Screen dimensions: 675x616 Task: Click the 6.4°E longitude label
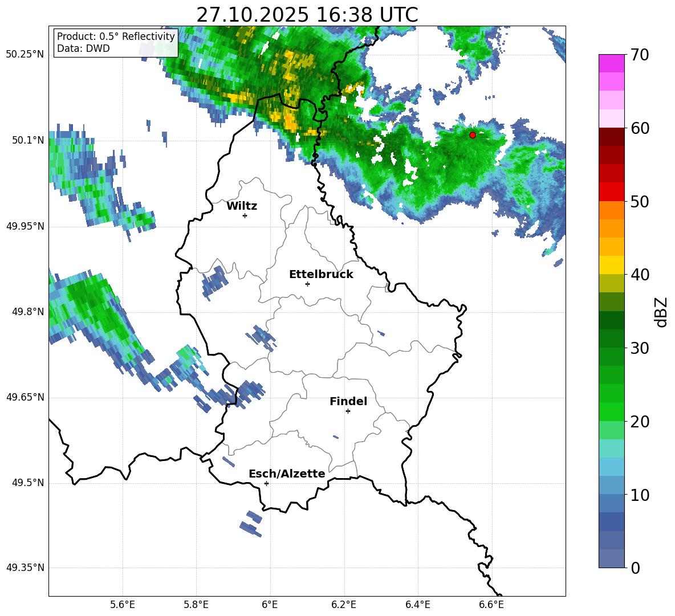pos(417,605)
